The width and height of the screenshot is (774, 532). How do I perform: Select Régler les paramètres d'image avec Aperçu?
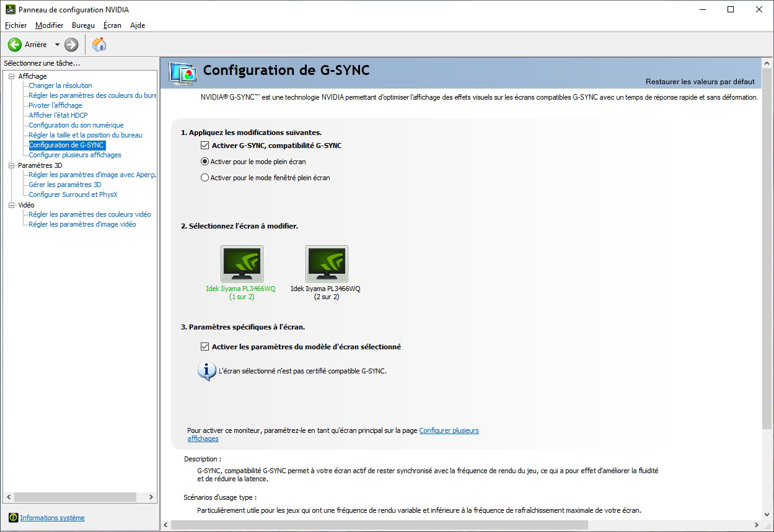[92, 175]
